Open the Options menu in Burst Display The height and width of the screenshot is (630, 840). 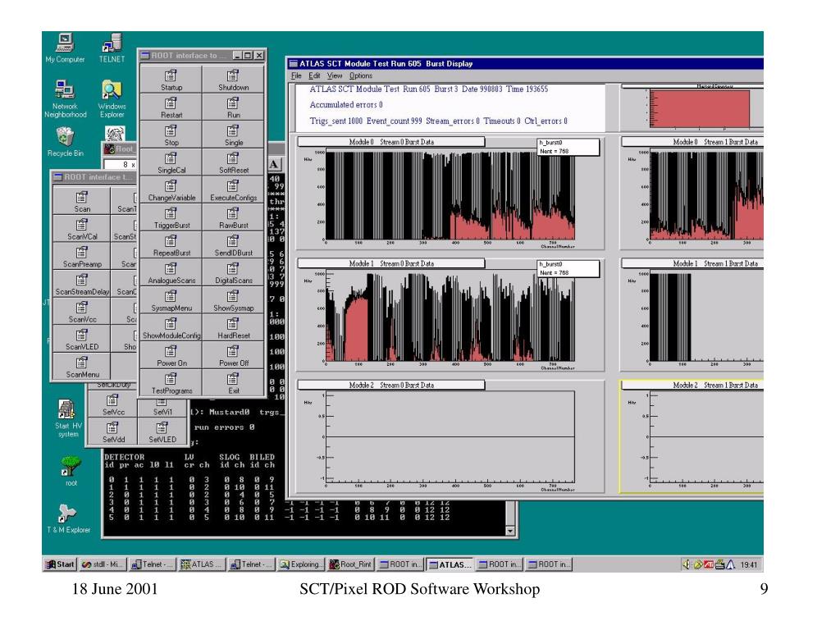tap(361, 76)
